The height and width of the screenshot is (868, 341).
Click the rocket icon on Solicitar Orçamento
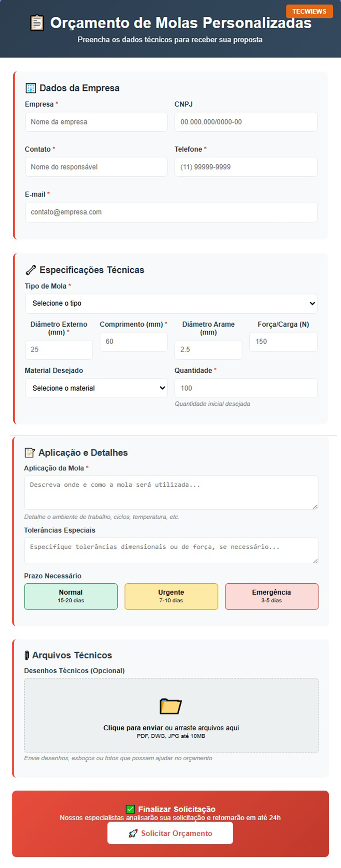[x=133, y=833]
